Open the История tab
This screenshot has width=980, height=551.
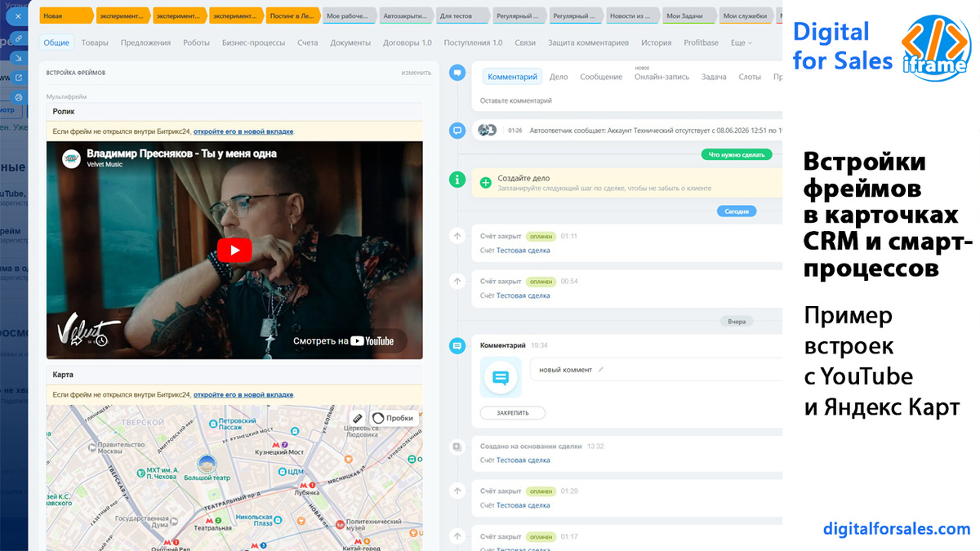click(x=656, y=42)
